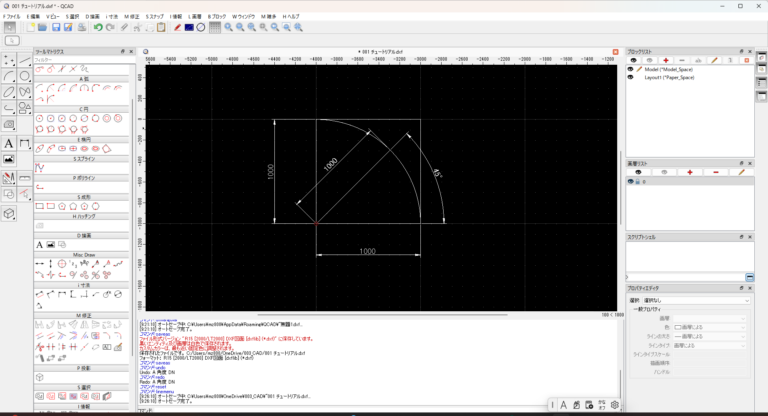Screen dimensions: 768x416
Task: Click the red plus to add layer
Action: tap(690, 172)
